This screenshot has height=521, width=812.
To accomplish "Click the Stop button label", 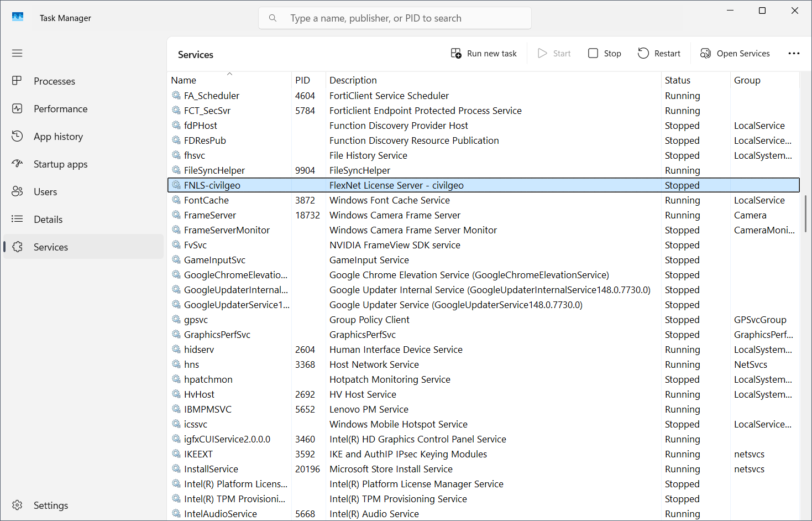I will pyautogui.click(x=612, y=54).
